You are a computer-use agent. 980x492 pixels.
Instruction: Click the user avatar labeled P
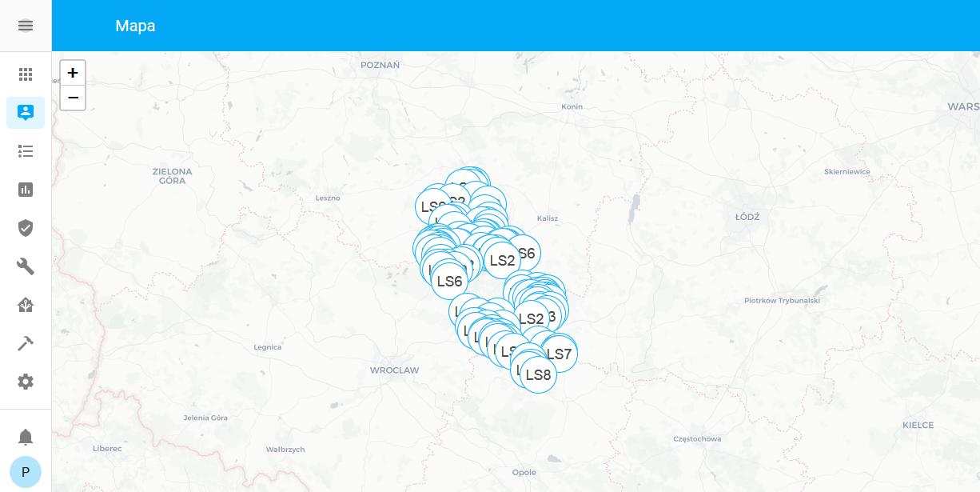[26, 472]
